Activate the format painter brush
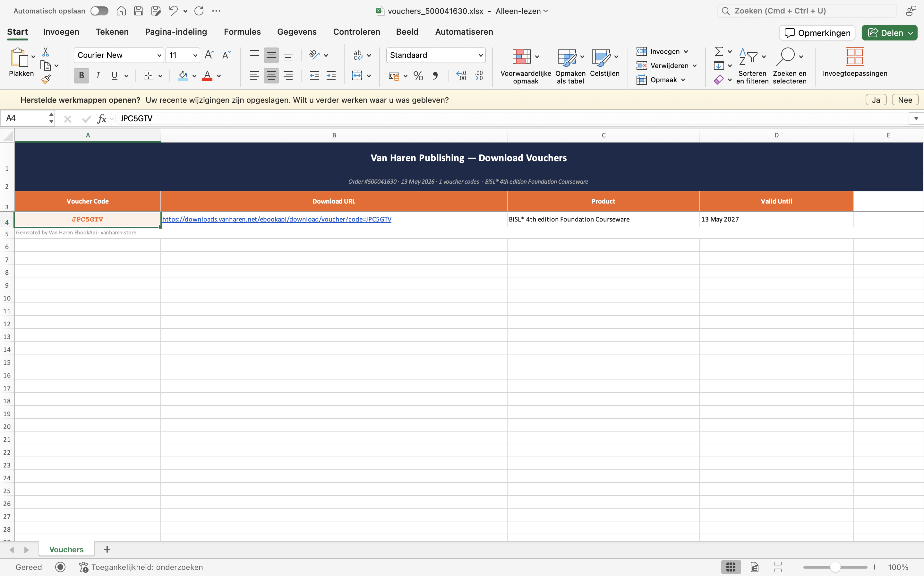Viewport: 924px width, 576px height. (x=46, y=79)
